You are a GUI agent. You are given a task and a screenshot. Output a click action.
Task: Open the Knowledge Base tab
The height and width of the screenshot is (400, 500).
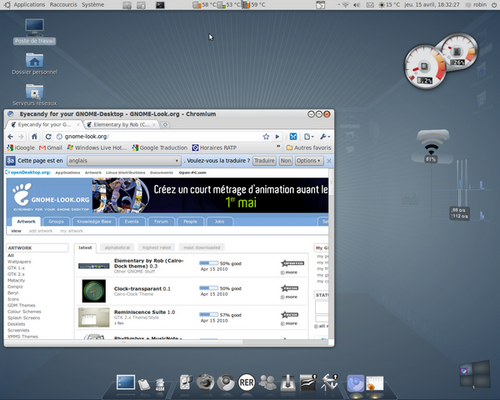coord(94,221)
